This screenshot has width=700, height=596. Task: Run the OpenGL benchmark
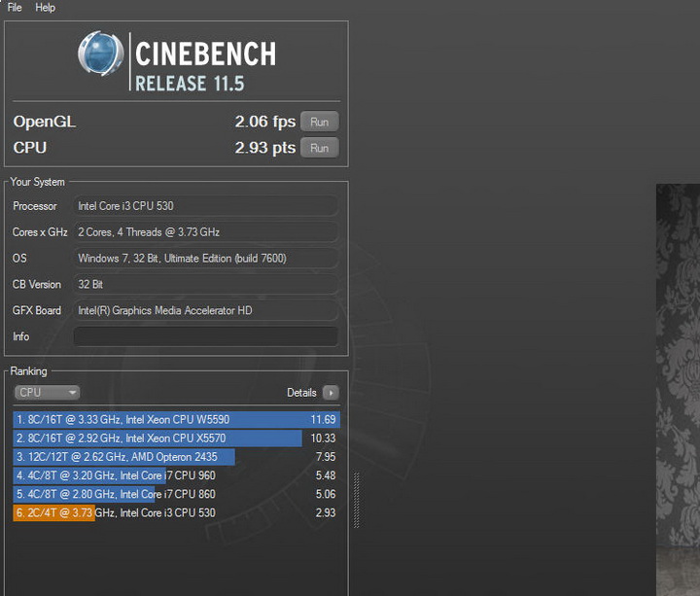coord(319,122)
